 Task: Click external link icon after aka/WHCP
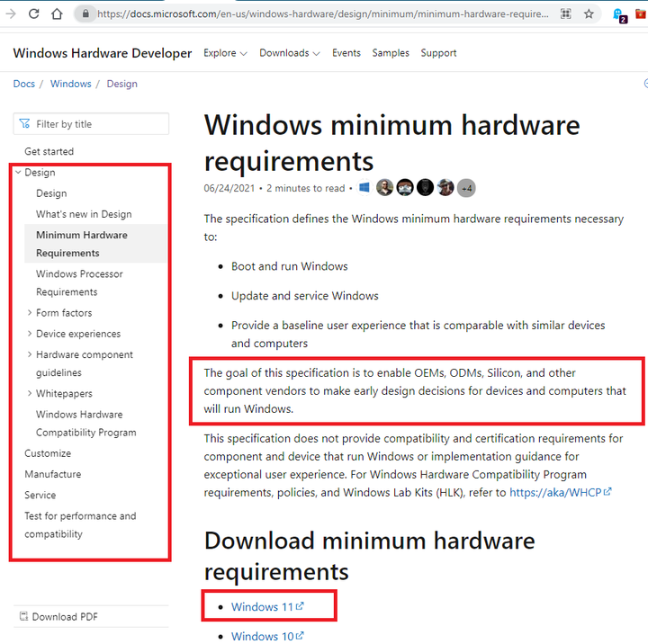[x=607, y=492]
